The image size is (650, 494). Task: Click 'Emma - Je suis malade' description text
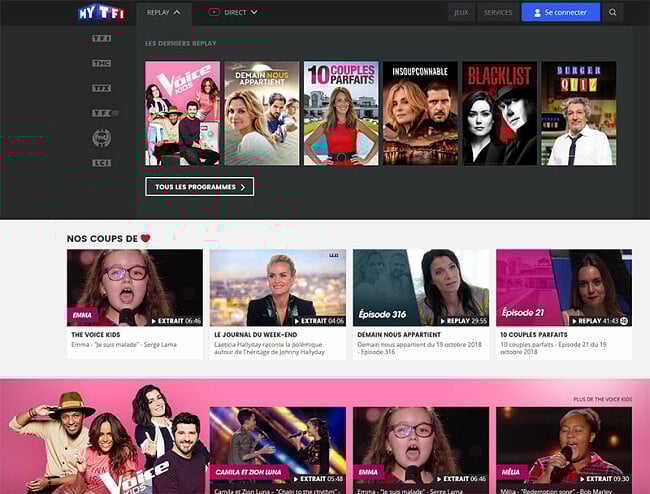[x=124, y=344]
